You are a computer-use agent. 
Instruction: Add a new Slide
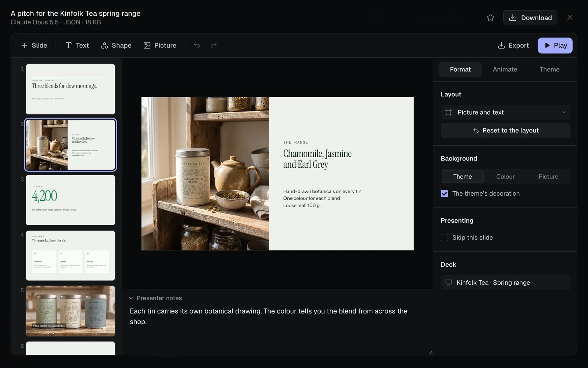[35, 45]
